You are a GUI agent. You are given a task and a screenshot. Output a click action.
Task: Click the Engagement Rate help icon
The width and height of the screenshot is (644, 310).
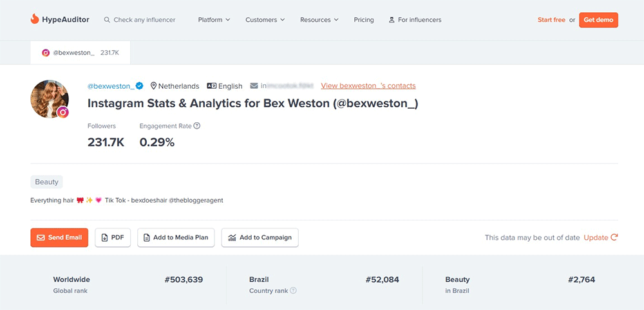tap(197, 126)
